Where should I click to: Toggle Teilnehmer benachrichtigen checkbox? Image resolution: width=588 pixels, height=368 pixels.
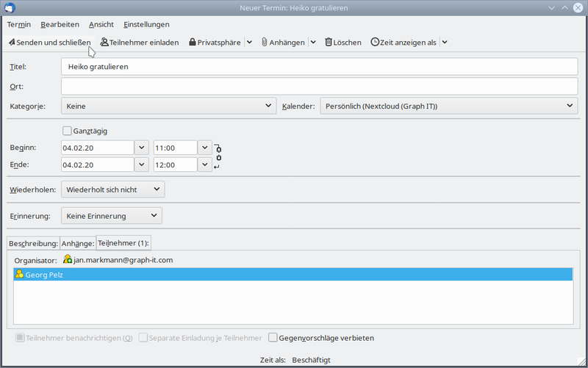click(x=20, y=338)
